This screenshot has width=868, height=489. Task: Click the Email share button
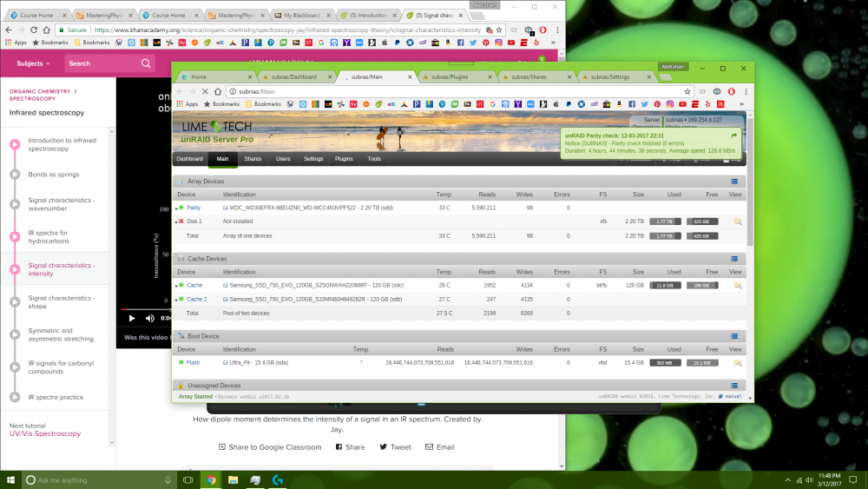[439, 447]
